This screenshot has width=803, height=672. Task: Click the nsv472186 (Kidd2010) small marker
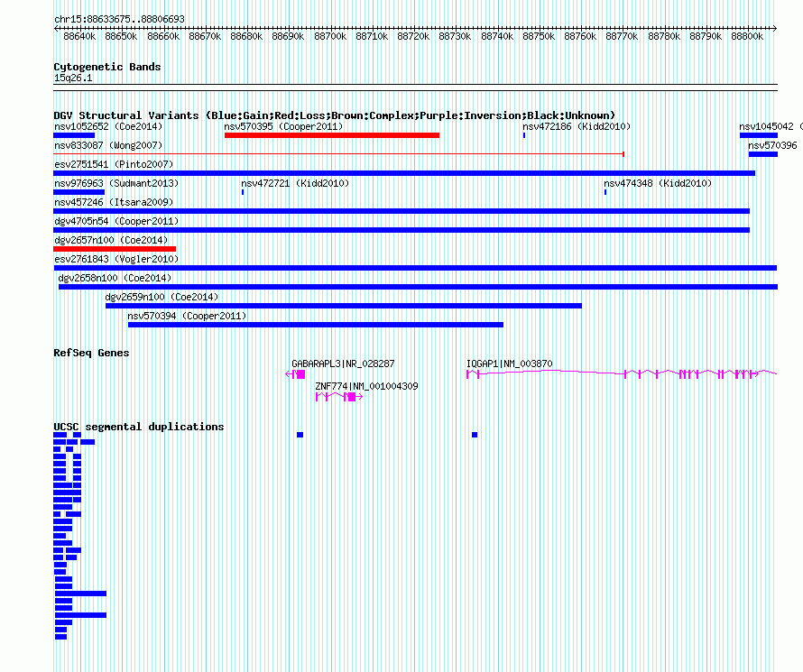[524, 135]
